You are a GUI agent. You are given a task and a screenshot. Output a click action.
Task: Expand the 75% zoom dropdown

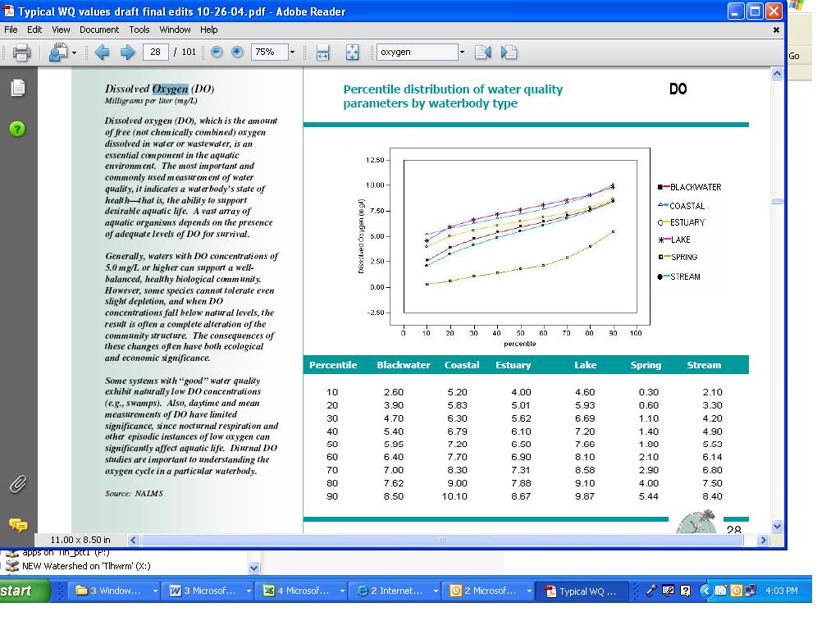(x=292, y=52)
